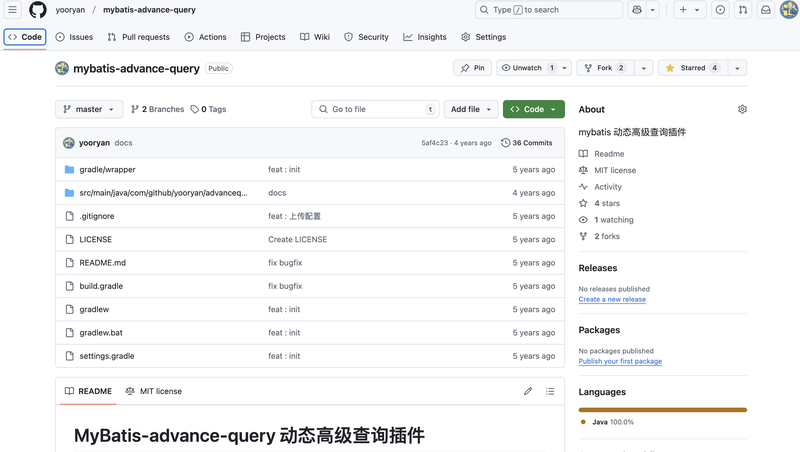The height and width of the screenshot is (452, 800).
Task: Open "Create LICENSE" commit message
Action: tap(297, 239)
